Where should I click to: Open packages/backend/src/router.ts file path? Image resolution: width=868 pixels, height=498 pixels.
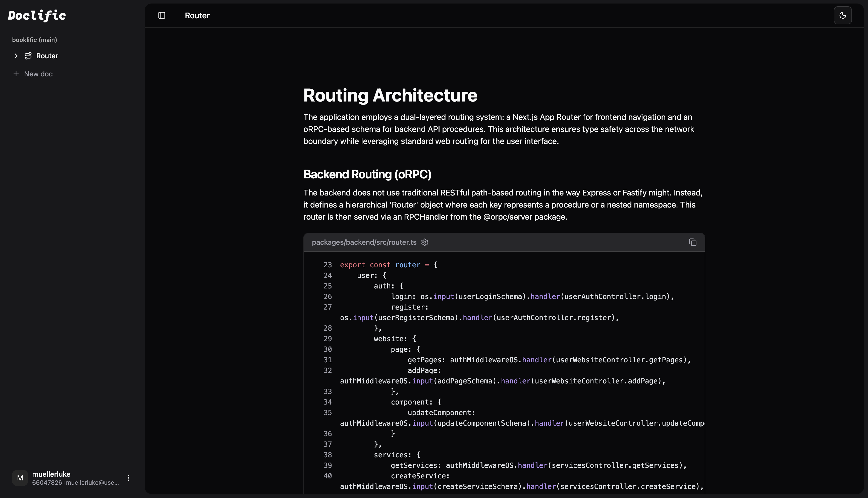364,242
